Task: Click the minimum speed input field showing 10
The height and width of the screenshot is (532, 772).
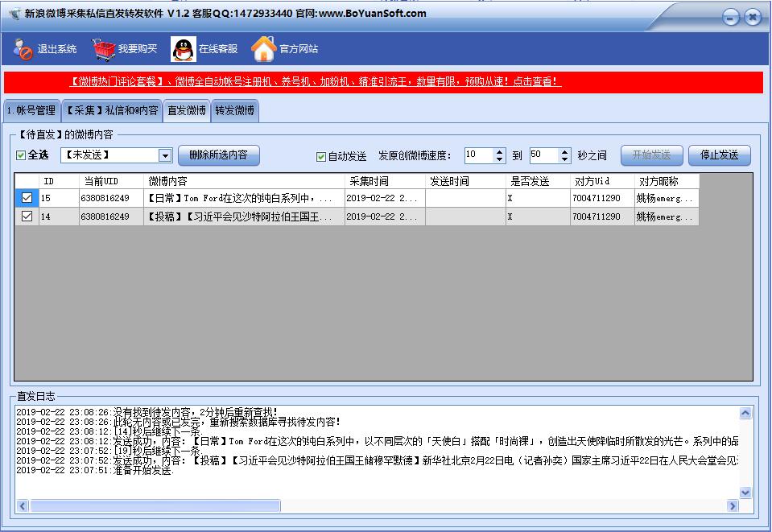Action: [x=479, y=155]
